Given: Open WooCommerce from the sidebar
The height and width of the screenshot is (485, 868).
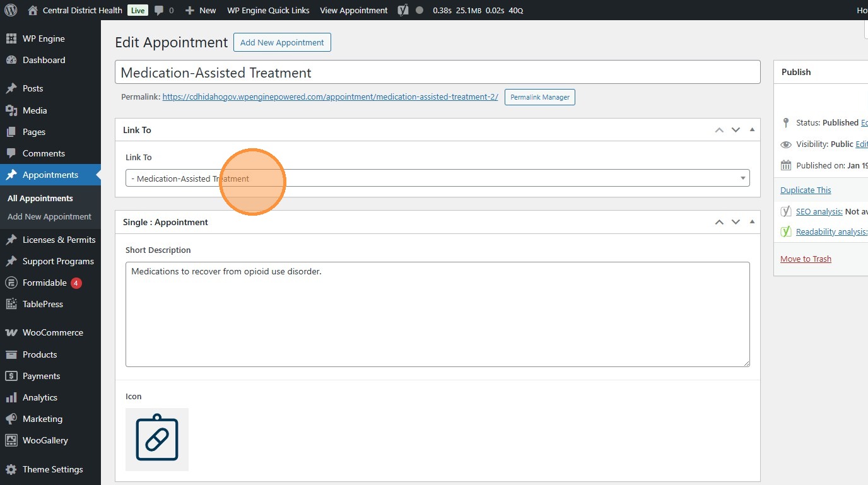Looking at the screenshot, I should point(52,332).
